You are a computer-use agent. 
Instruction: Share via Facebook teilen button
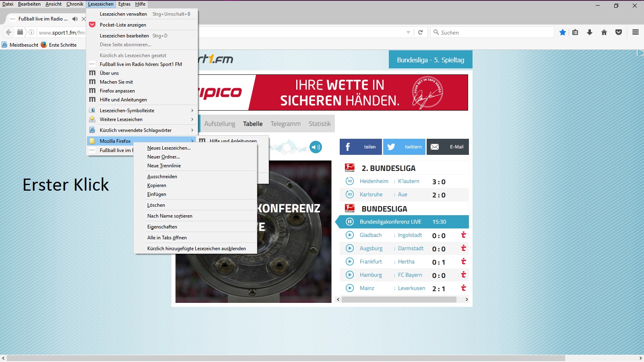click(361, 147)
